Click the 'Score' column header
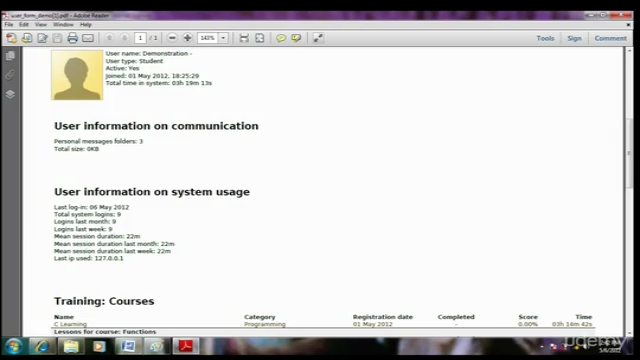640x360 pixels. (528, 317)
